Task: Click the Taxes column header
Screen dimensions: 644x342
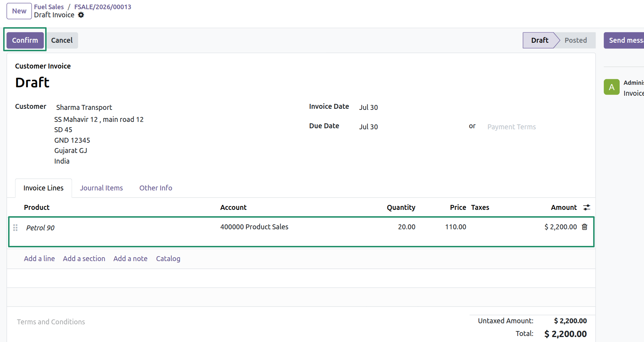Action: (x=480, y=207)
